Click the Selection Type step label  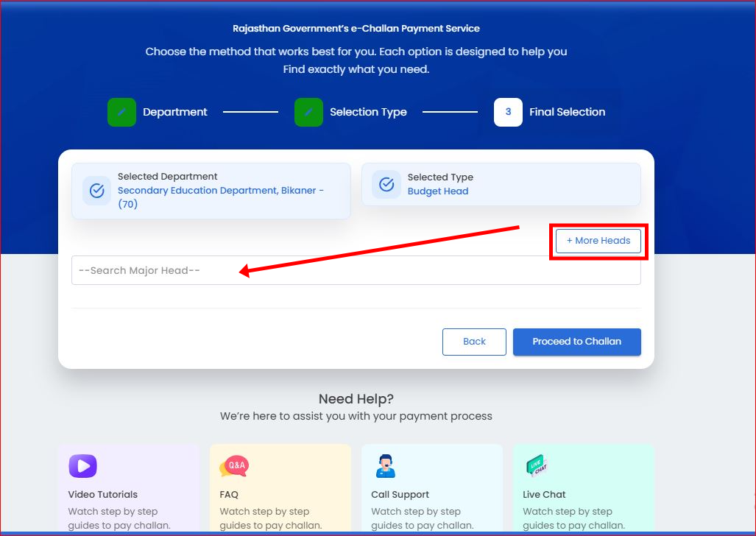[x=368, y=112]
